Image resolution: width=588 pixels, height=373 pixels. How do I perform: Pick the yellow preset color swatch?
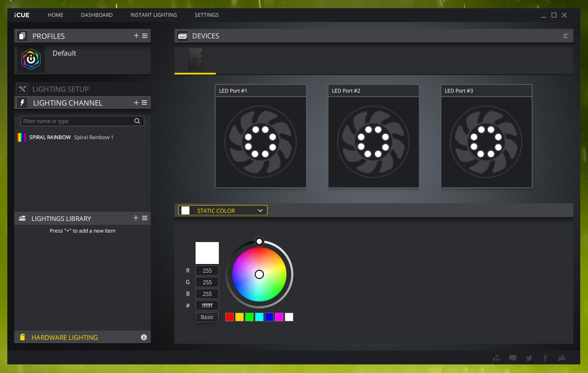tap(240, 317)
